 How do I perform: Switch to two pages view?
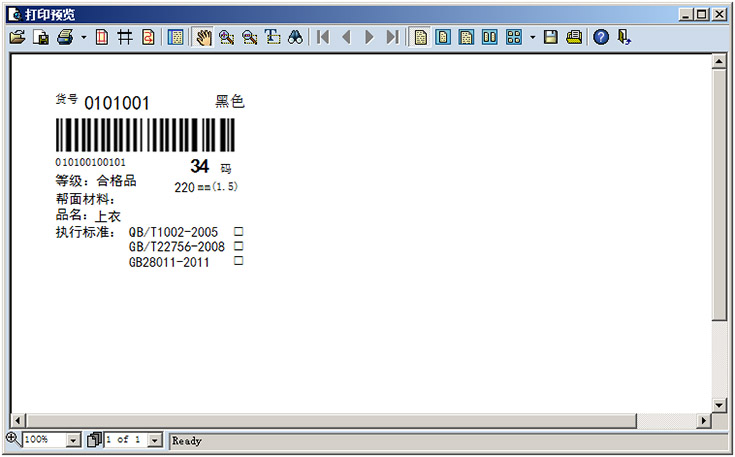point(489,37)
